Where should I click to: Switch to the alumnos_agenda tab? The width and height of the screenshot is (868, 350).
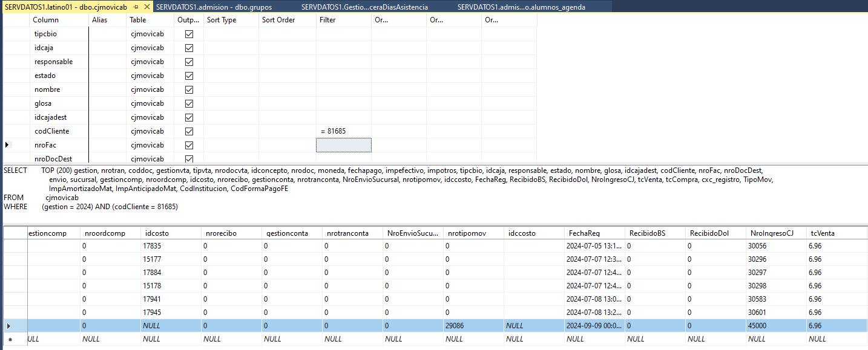[521, 7]
